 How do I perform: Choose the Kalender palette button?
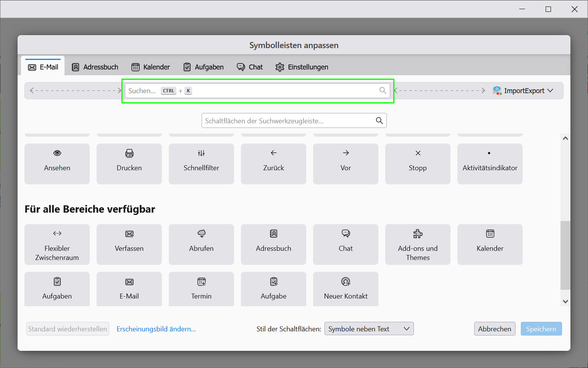tap(490, 244)
